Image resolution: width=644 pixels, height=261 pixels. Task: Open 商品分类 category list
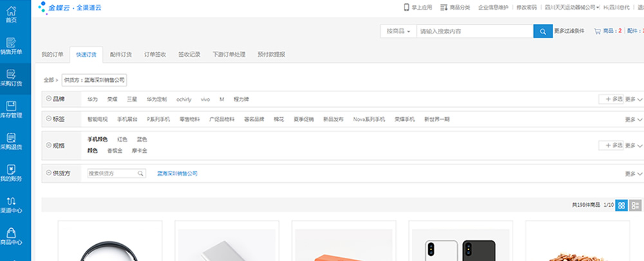coord(455,7)
